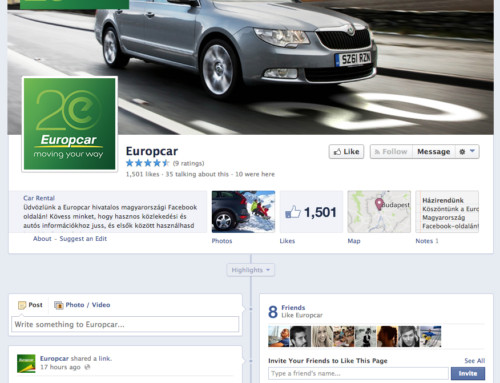Click the Budapest pin marker on map
This screenshot has height=383, width=500.
click(x=378, y=204)
